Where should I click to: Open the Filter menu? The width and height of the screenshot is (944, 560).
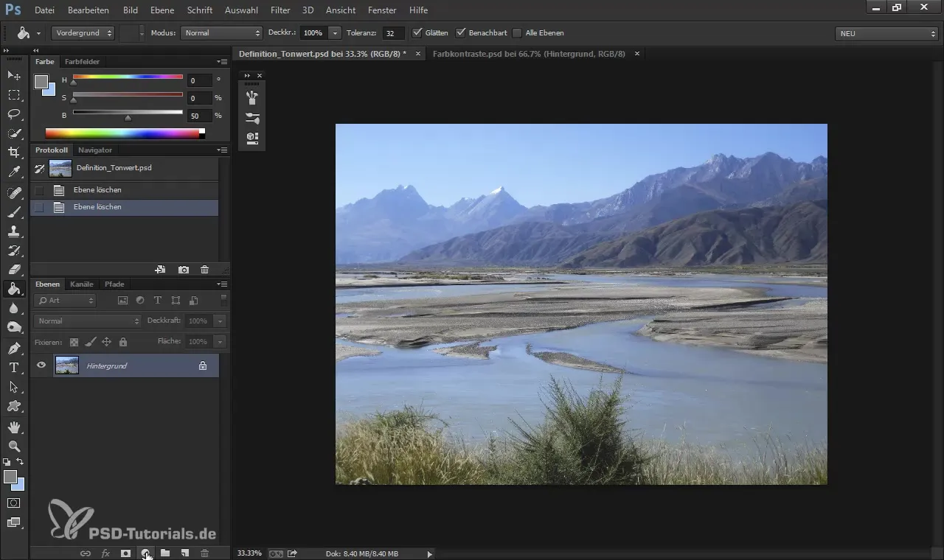coord(280,10)
